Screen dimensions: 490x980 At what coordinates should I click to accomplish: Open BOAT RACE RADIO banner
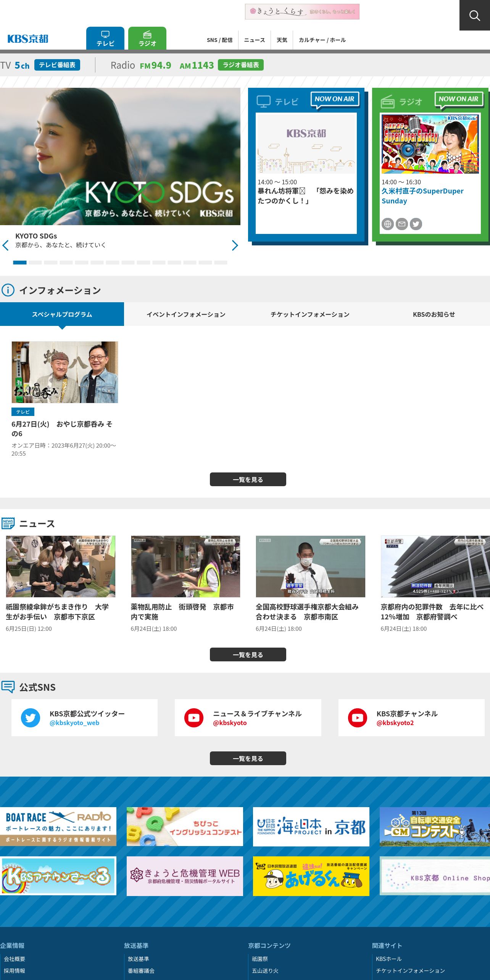[x=58, y=827]
